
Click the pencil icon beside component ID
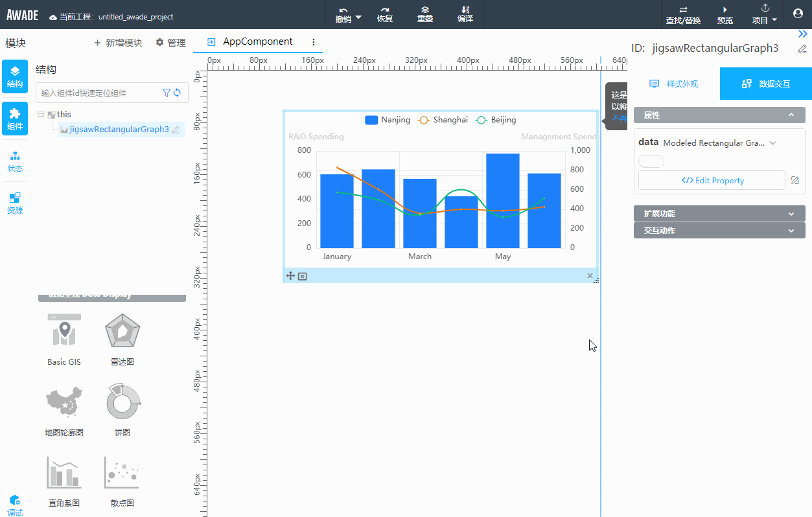coord(802,49)
